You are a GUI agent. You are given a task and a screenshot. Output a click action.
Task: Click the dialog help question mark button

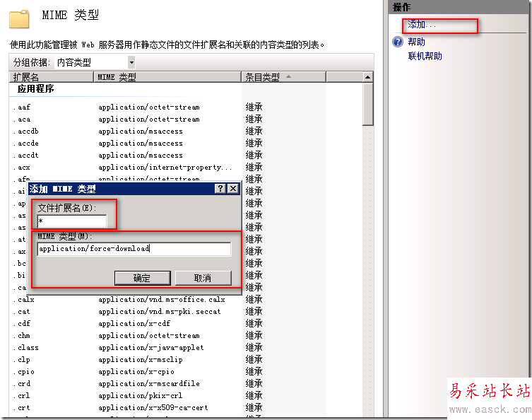click(x=220, y=189)
